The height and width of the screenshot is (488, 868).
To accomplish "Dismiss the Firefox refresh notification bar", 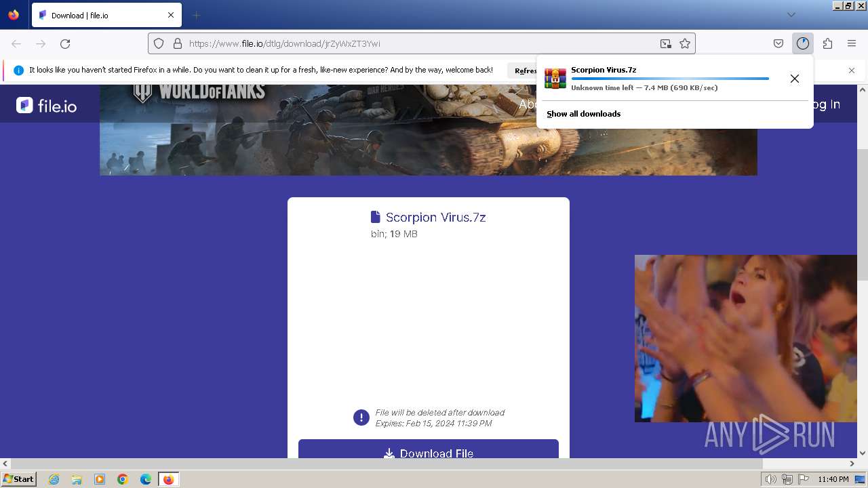I will pyautogui.click(x=852, y=70).
